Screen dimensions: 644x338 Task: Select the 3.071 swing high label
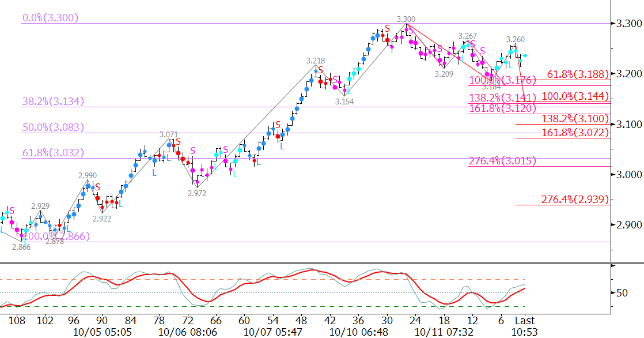[x=169, y=134]
